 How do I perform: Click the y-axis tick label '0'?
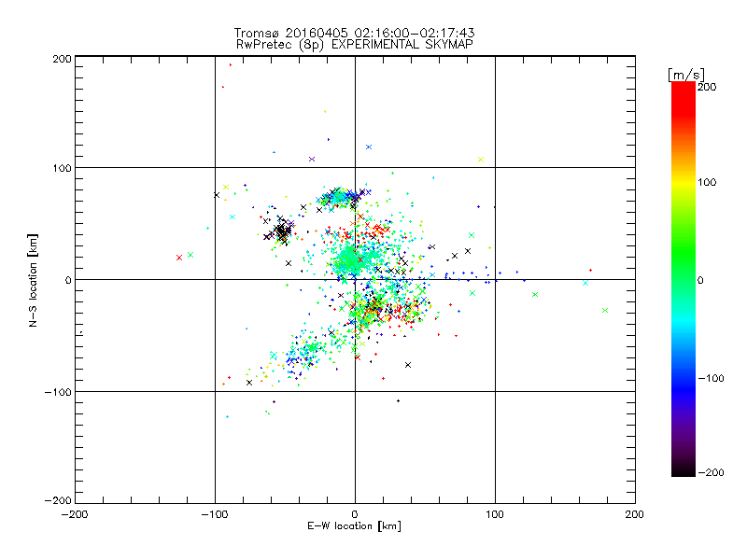pos(68,280)
